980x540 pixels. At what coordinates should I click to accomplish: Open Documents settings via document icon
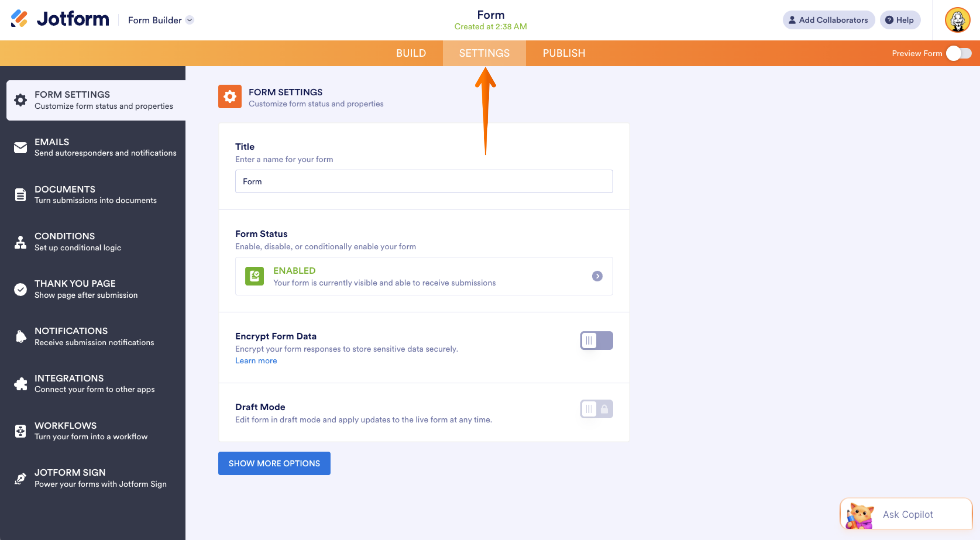pos(20,194)
